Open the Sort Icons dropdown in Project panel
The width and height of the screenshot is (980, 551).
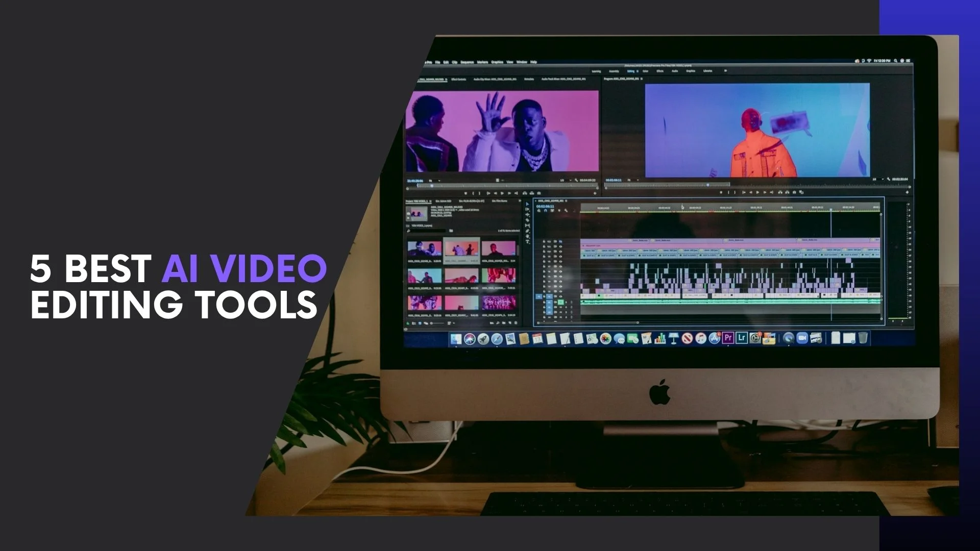tap(451, 323)
